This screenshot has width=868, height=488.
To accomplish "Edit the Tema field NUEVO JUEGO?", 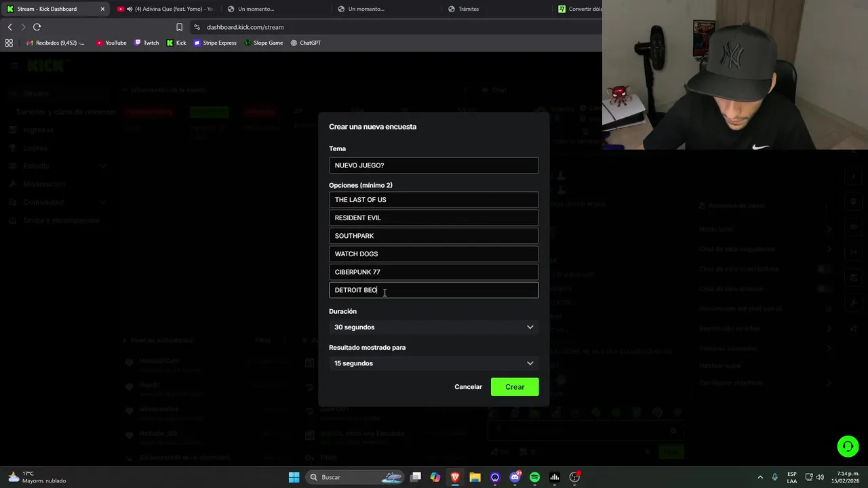I will click(434, 165).
